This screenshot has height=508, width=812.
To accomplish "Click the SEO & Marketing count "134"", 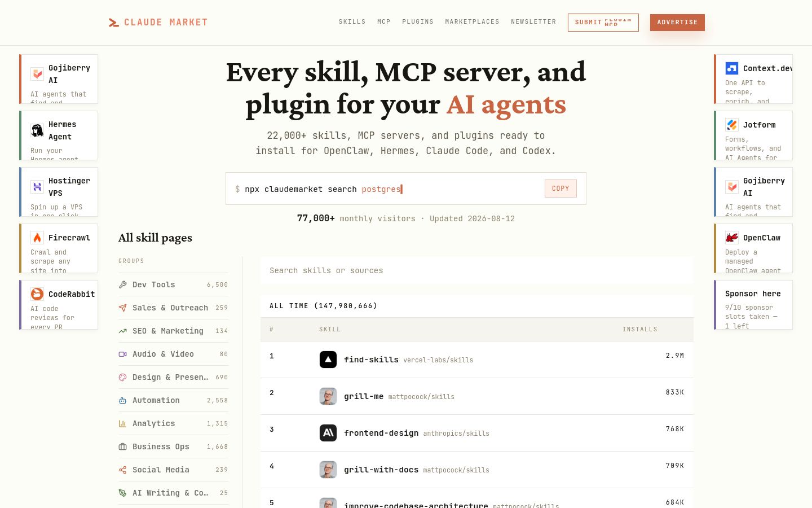I will tap(222, 331).
